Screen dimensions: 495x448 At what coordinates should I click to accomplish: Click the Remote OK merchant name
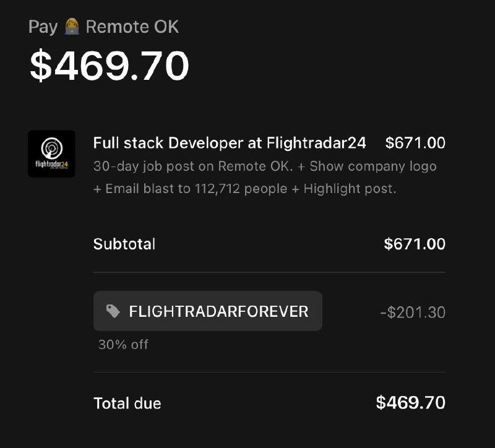click(x=132, y=27)
